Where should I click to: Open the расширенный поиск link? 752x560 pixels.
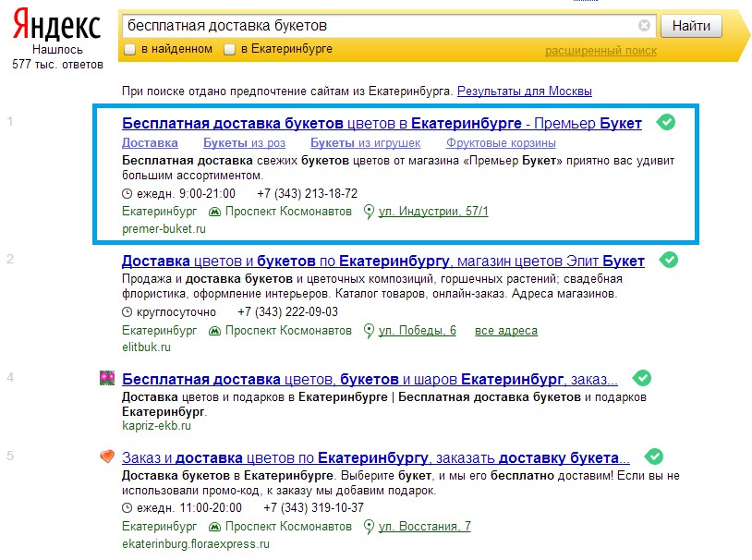pyautogui.click(x=600, y=51)
